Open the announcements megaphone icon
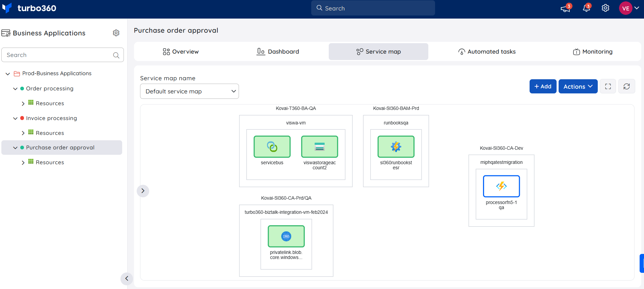The width and height of the screenshot is (644, 289). (x=565, y=8)
